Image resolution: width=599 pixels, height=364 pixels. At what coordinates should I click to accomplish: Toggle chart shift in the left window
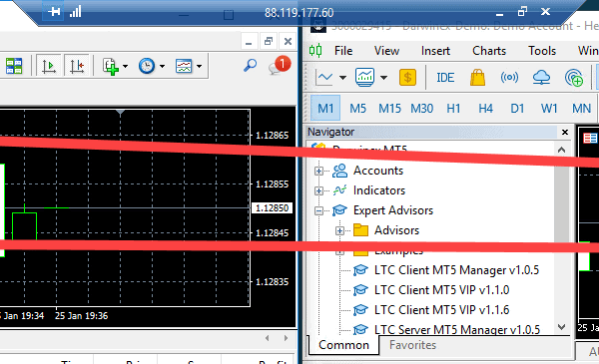click(x=77, y=67)
